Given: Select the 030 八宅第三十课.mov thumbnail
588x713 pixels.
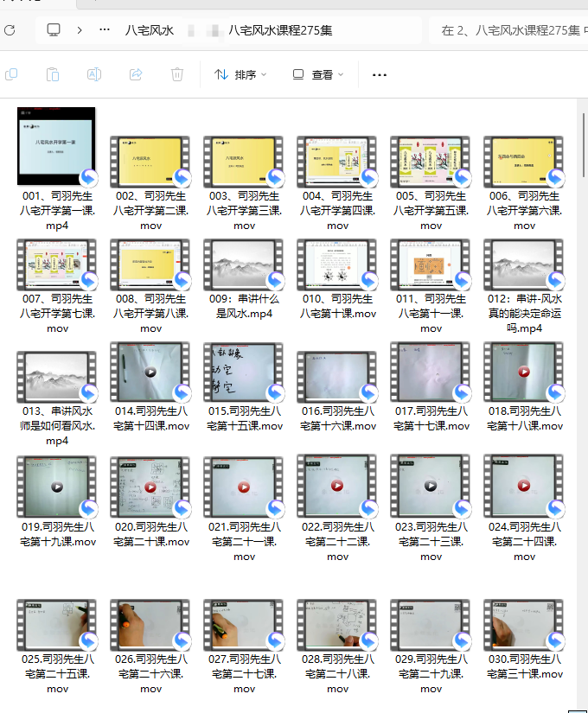Looking at the screenshot, I should tap(523, 625).
